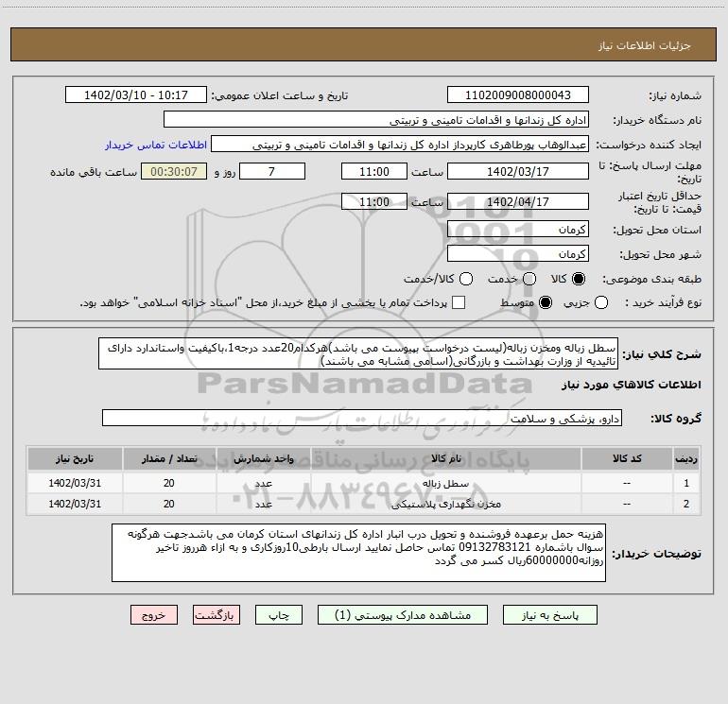
Task: Select the مخزن نگهداری پلاستیکی item name cell
Action: click(445, 504)
